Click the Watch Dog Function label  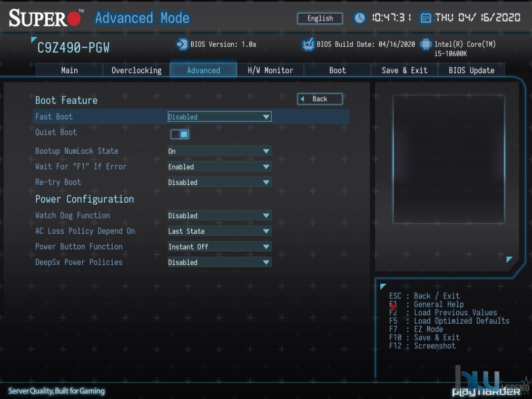coord(73,215)
